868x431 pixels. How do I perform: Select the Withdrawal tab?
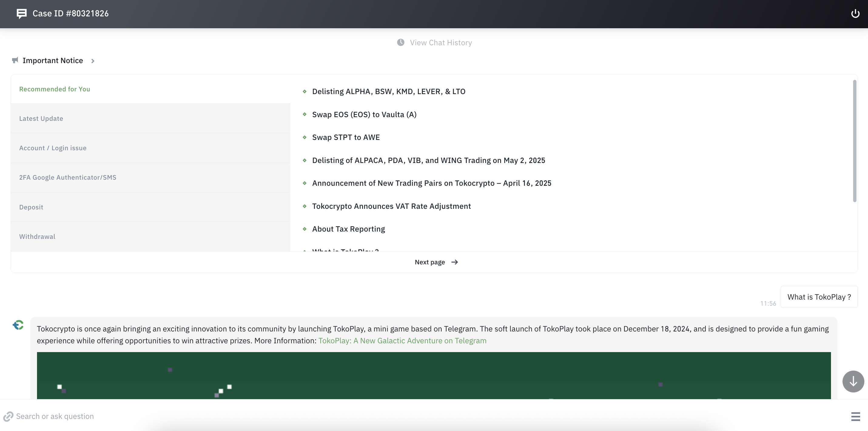pos(150,236)
